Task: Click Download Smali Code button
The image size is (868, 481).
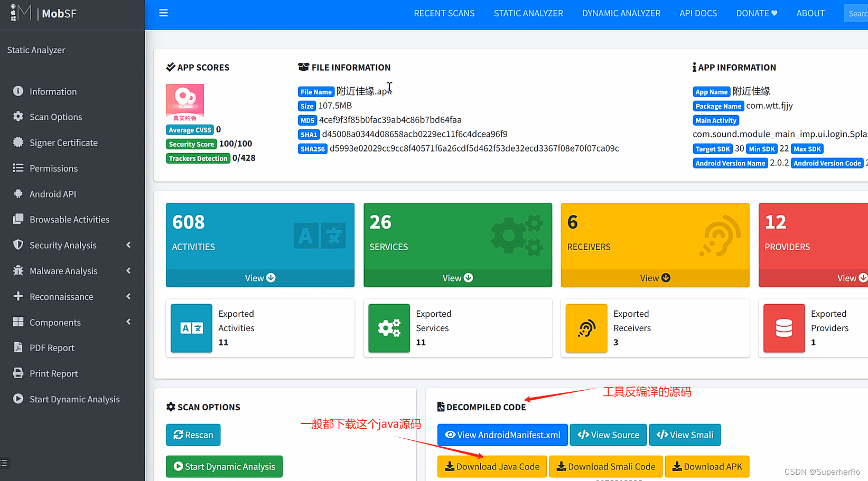Action: (606, 467)
